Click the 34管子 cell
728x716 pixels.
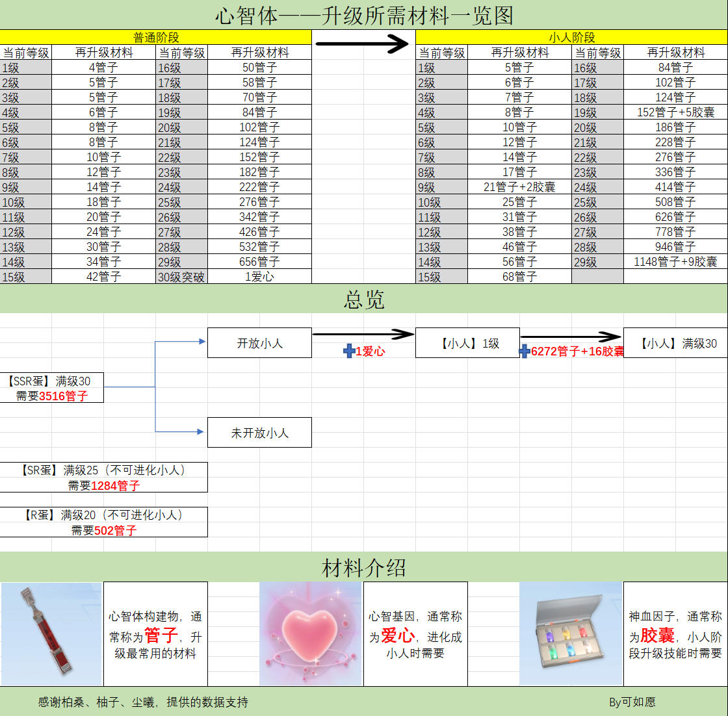103,262
